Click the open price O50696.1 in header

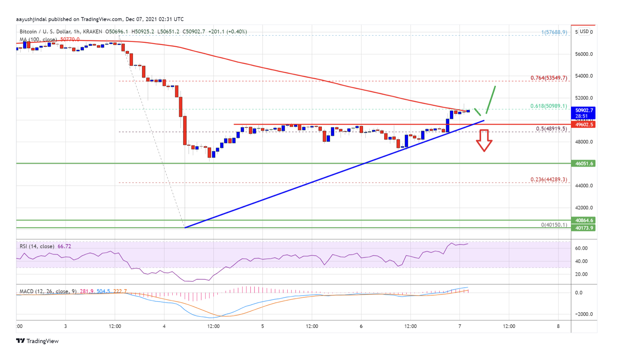click(116, 32)
